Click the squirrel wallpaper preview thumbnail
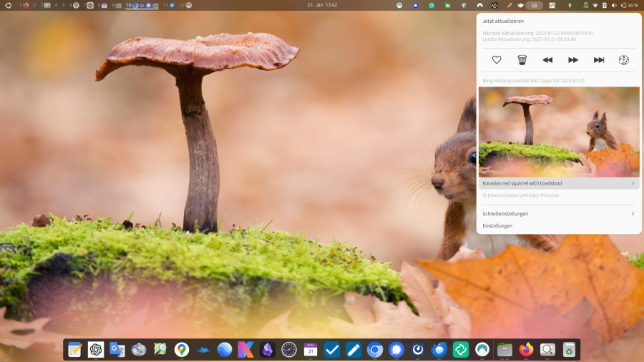 pos(559,132)
